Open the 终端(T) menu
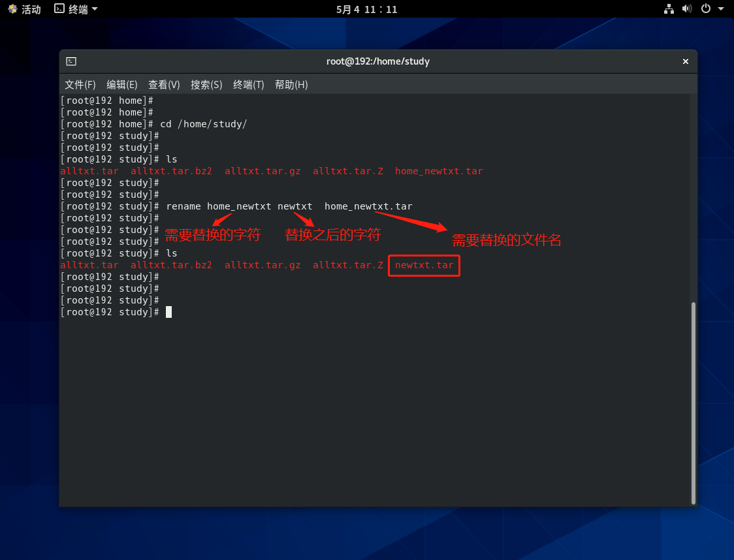The image size is (734, 560). pyautogui.click(x=249, y=85)
